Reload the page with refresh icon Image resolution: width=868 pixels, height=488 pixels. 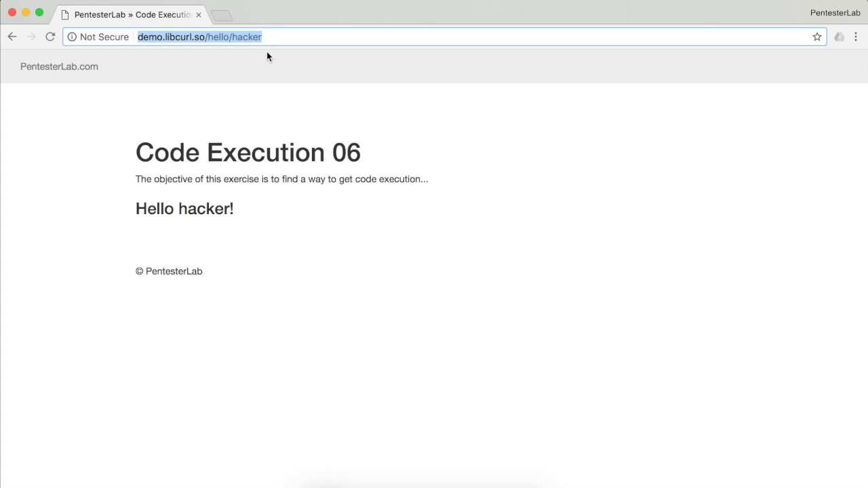[50, 37]
